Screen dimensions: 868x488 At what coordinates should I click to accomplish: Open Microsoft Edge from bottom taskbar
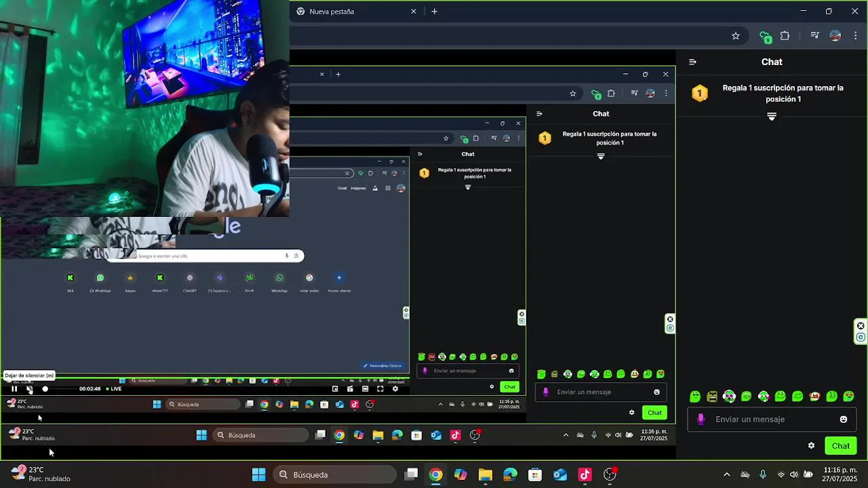[511, 474]
